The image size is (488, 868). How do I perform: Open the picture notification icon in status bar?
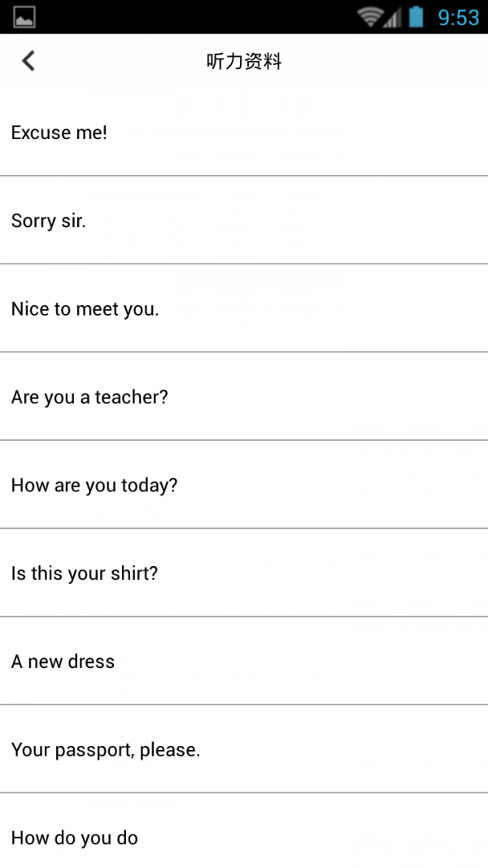pos(24,16)
